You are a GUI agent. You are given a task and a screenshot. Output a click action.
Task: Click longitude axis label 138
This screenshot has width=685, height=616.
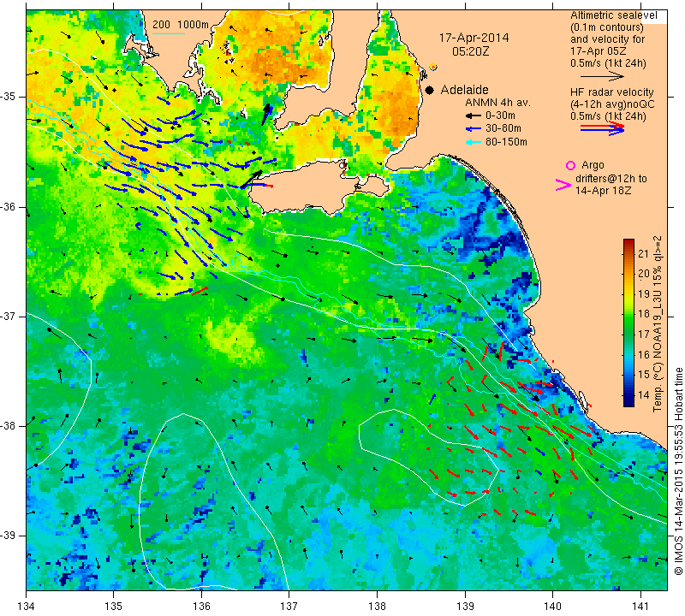(x=377, y=607)
